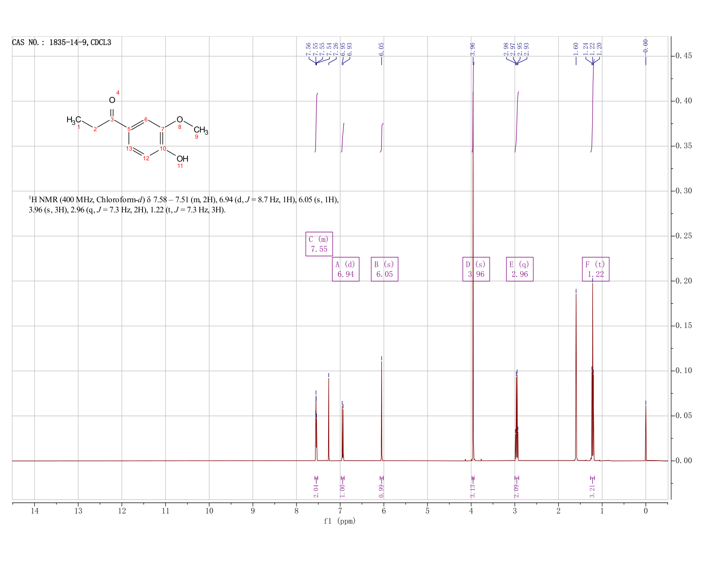Screen dimensions: 728x563
Task: Click multiplet box 'C (m) 7.55'
Action: [319, 244]
